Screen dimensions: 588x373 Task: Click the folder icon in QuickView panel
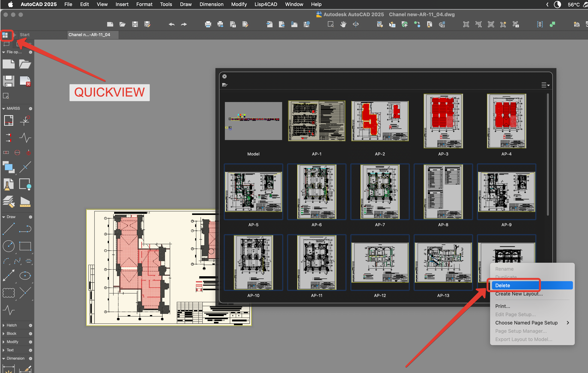[x=225, y=85]
